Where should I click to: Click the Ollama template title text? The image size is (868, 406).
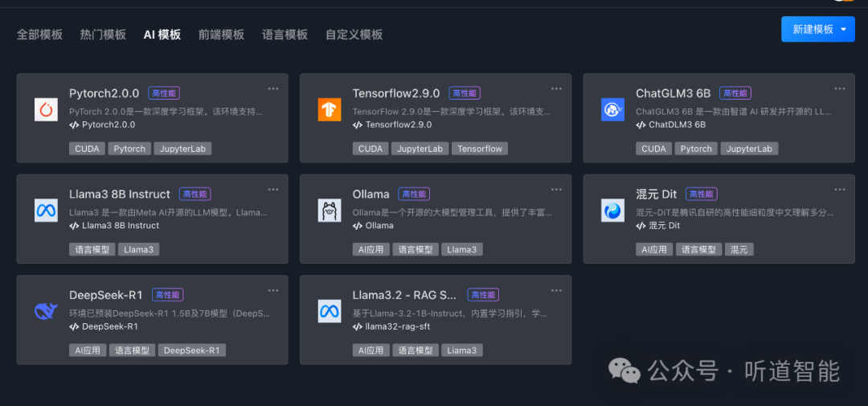[x=371, y=194]
